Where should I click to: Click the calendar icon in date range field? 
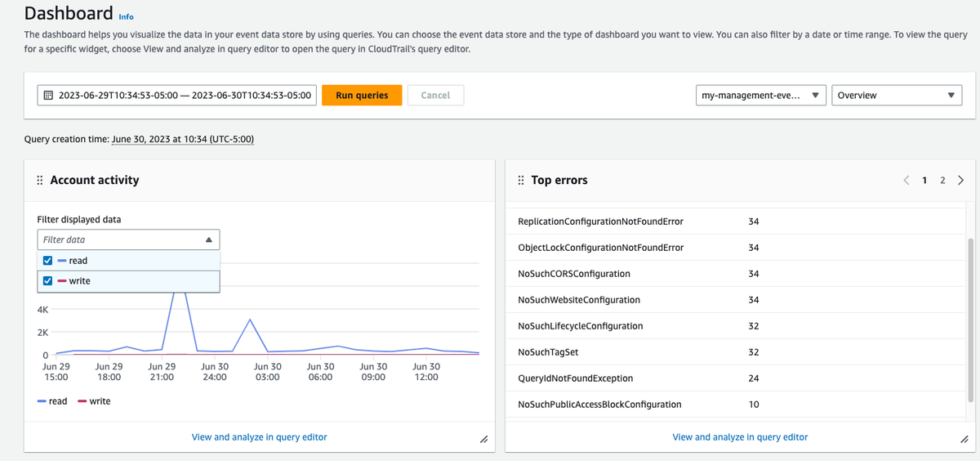[x=48, y=96]
